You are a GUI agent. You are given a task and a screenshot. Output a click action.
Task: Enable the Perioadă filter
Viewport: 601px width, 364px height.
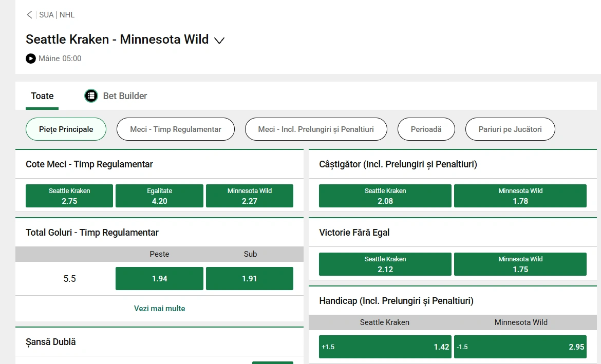(x=426, y=129)
